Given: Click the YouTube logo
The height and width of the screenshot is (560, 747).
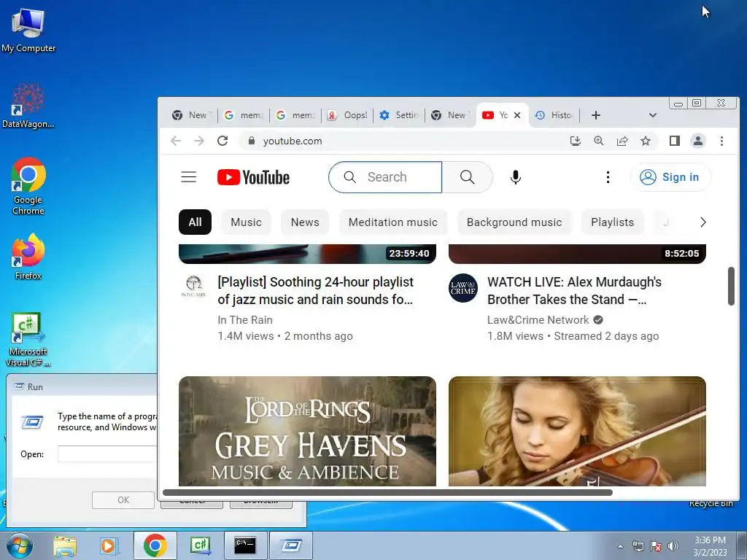Looking at the screenshot, I should point(253,177).
